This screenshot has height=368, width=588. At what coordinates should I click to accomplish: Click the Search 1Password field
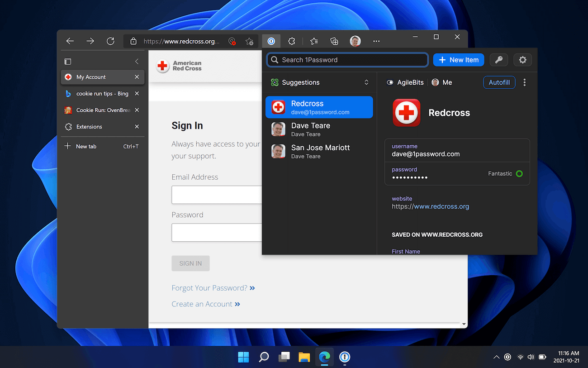(x=347, y=60)
